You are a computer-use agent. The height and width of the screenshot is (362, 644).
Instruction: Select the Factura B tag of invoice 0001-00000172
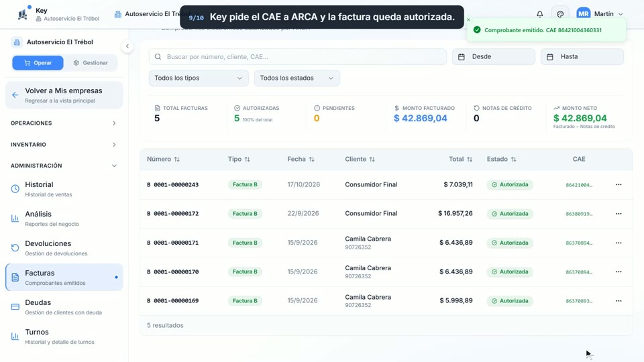click(245, 214)
